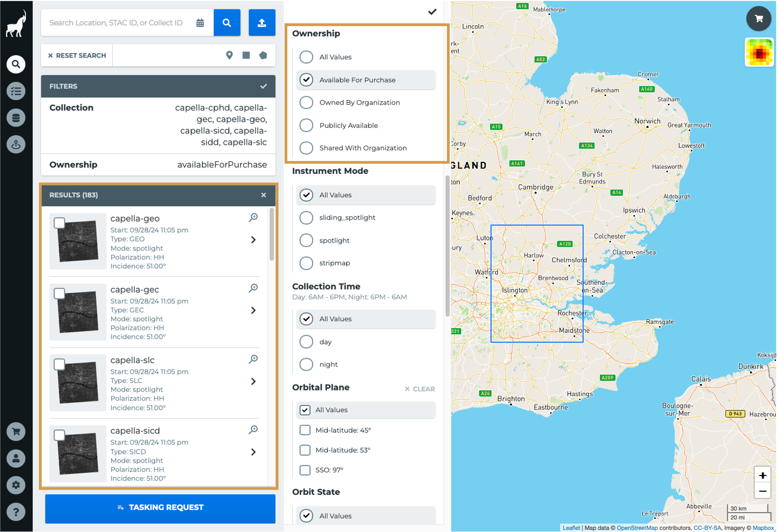Collapse the FILTERS panel header checkmark
This screenshot has width=777, height=532.
click(264, 86)
